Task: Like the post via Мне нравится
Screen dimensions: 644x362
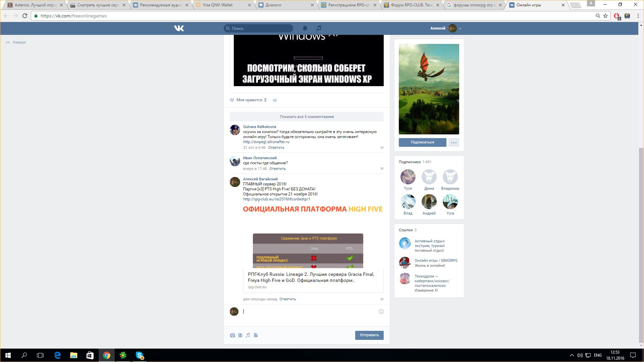Action: [x=249, y=100]
